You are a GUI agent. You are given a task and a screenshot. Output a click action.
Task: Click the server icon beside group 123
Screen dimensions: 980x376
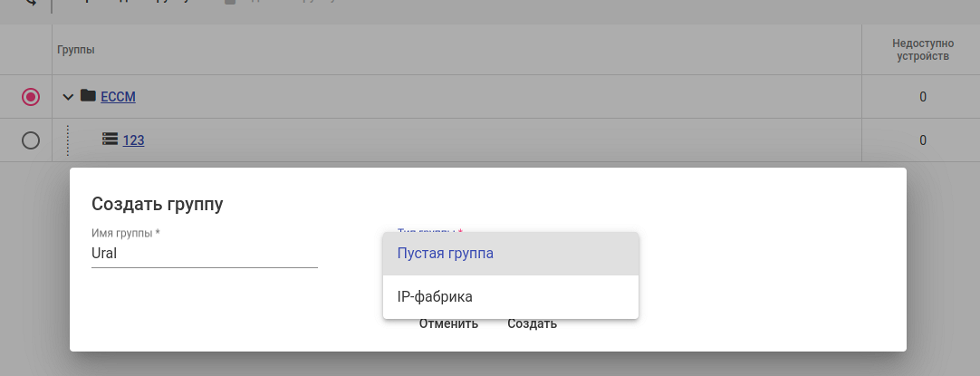[x=110, y=140]
